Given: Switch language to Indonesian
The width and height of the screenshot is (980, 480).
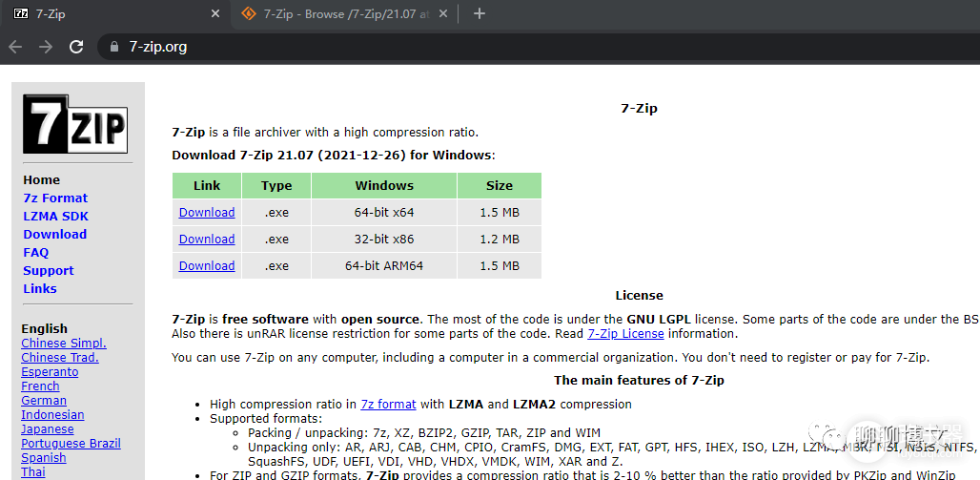Looking at the screenshot, I should tap(52, 415).
